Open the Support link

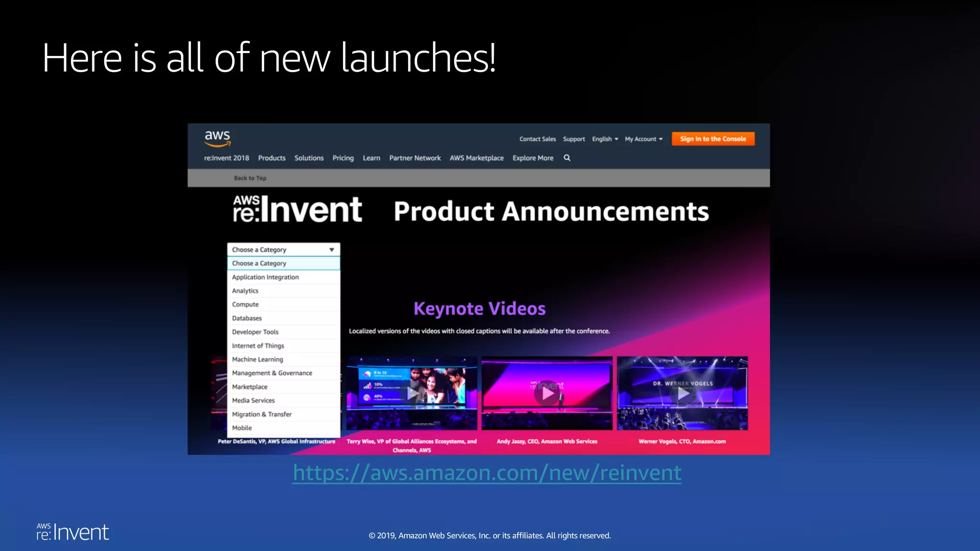(x=574, y=139)
